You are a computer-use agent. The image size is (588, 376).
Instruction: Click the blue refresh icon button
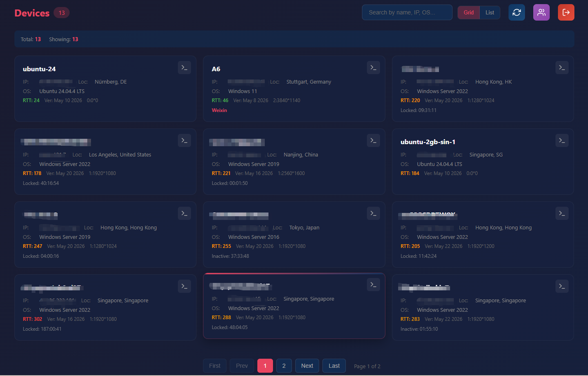[x=517, y=12]
